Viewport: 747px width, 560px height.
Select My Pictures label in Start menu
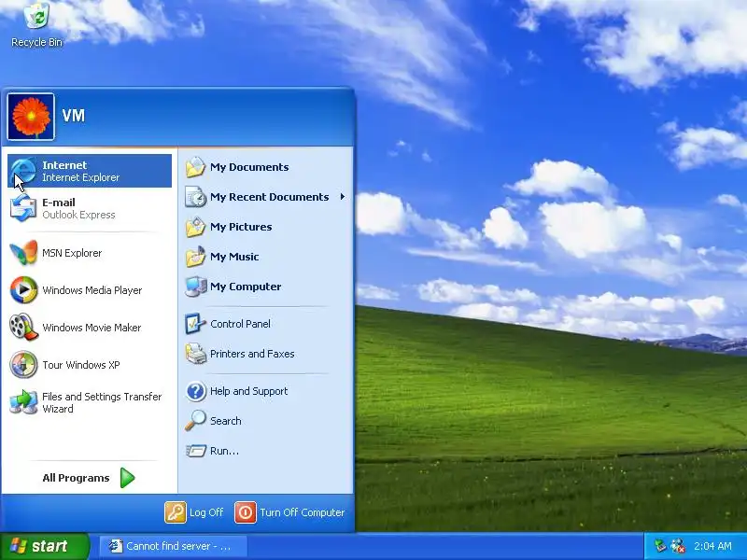click(x=241, y=227)
